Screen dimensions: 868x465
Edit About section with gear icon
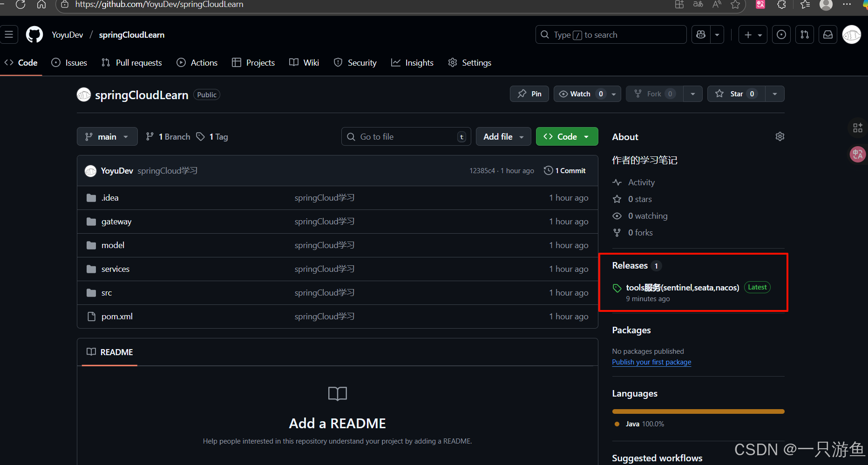pos(780,136)
